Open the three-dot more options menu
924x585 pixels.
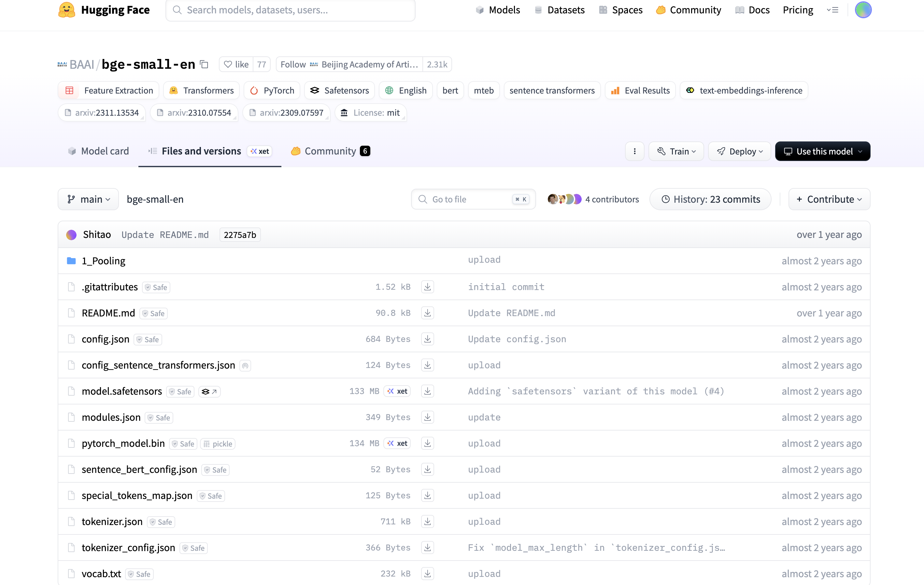635,151
